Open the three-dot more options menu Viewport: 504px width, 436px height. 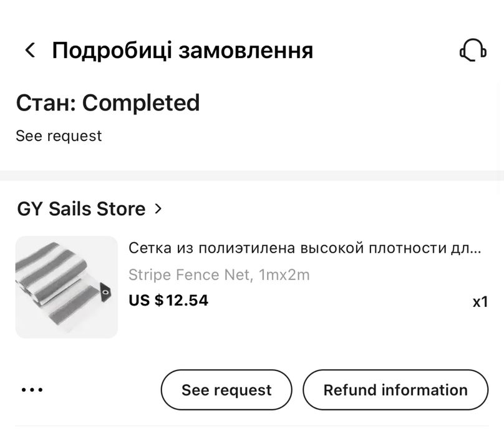(x=32, y=390)
